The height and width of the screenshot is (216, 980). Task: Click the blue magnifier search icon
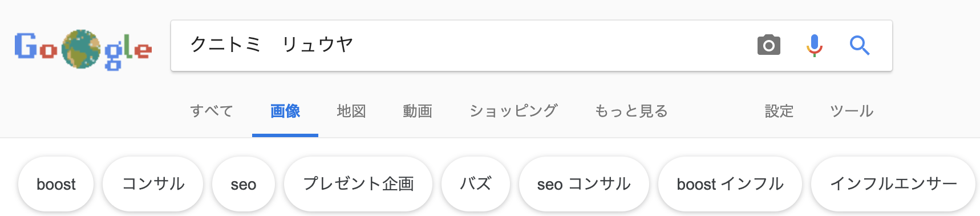(860, 45)
